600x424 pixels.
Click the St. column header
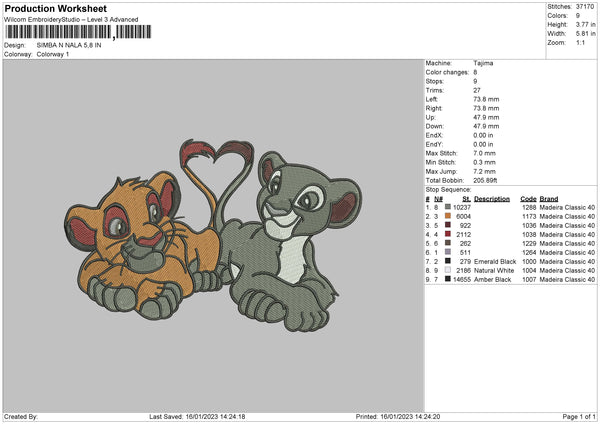pos(466,198)
